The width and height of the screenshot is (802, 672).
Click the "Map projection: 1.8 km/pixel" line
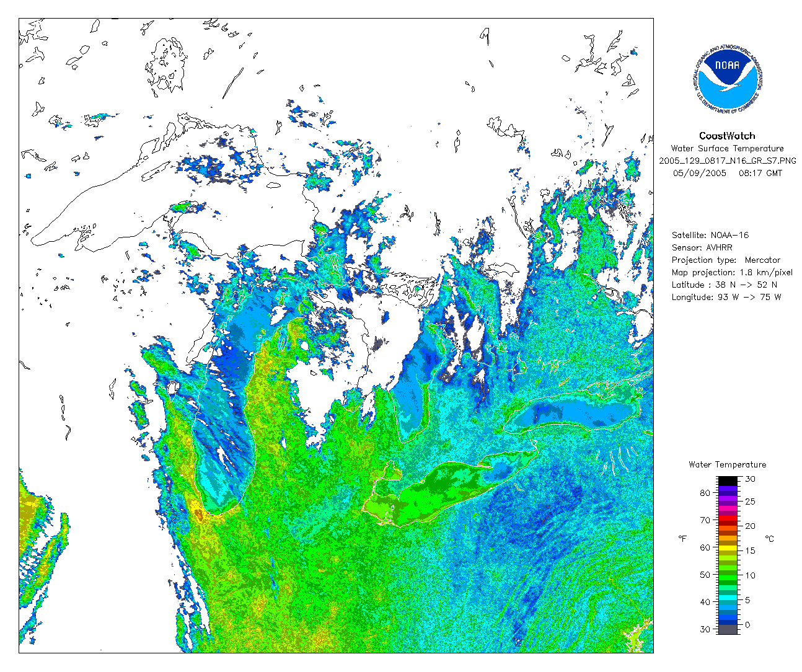tap(732, 272)
